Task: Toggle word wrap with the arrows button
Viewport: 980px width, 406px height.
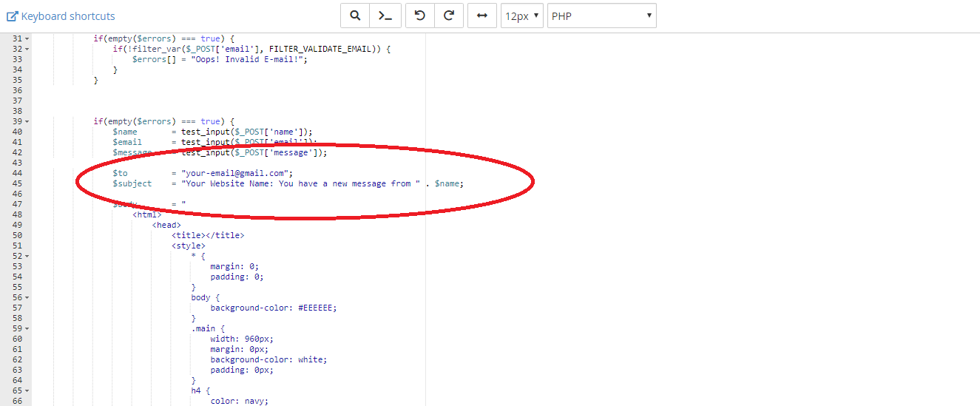Action: point(482,16)
